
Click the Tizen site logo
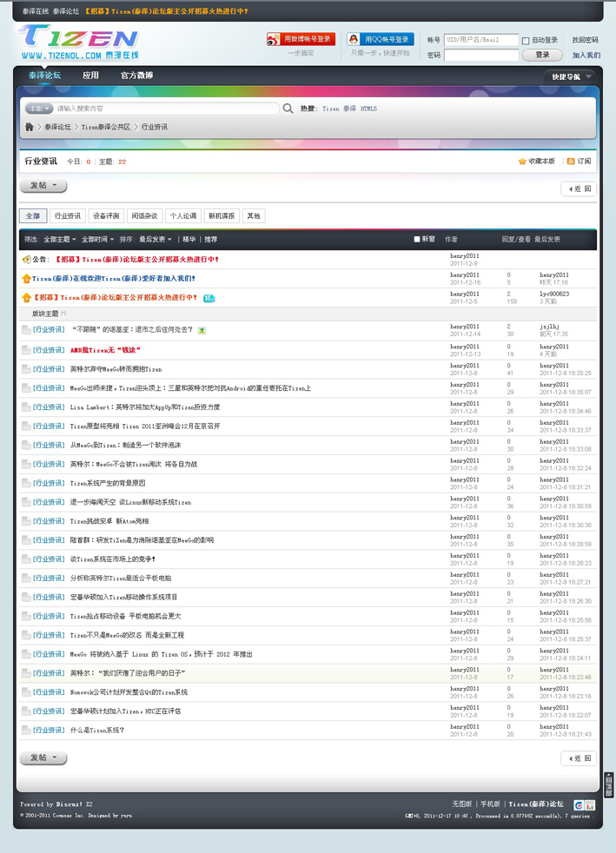tap(80, 43)
